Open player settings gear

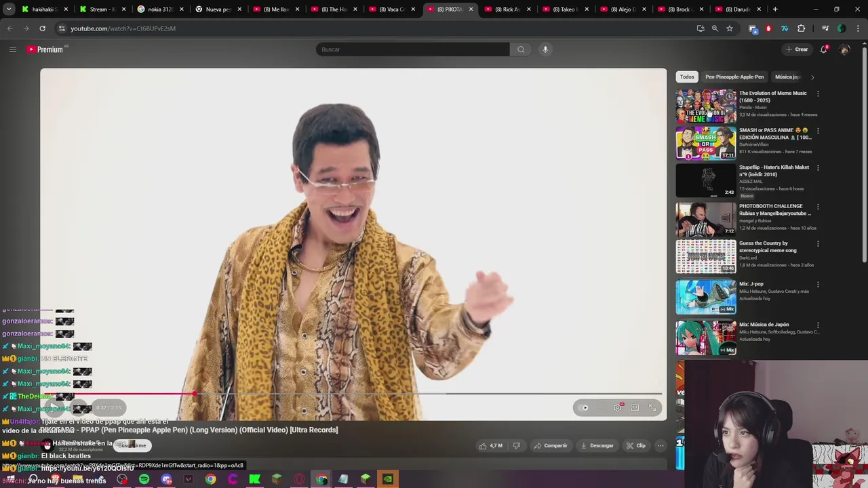617,407
